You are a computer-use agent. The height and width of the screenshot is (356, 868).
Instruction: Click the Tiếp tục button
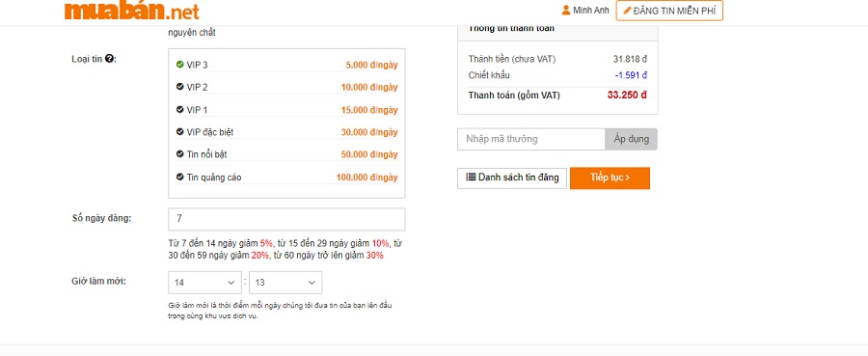[x=610, y=178]
